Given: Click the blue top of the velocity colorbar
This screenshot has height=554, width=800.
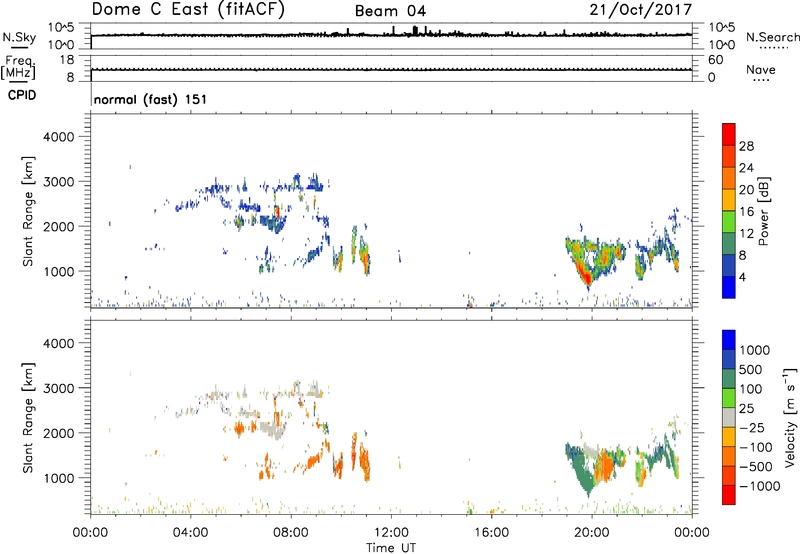Looking at the screenshot, I should 729,340.
